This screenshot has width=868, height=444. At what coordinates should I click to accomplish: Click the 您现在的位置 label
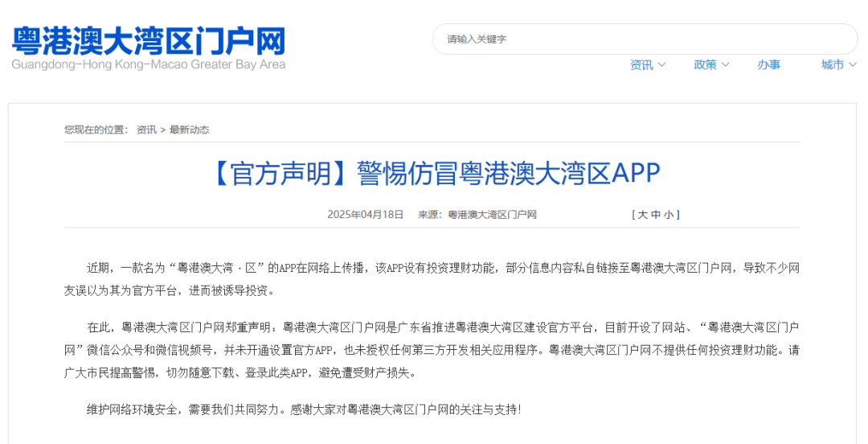(x=96, y=129)
